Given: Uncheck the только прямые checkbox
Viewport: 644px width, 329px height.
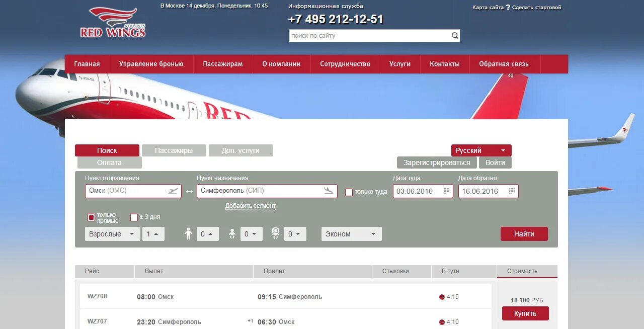Looking at the screenshot, I should [91, 217].
